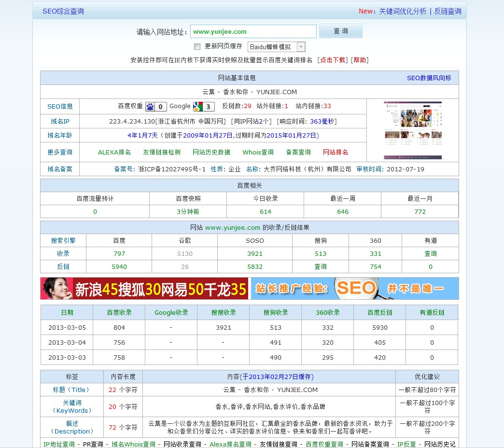This screenshot has height=448, width=504.
Task: Click 360 indexed count 331
Action: 376,253
